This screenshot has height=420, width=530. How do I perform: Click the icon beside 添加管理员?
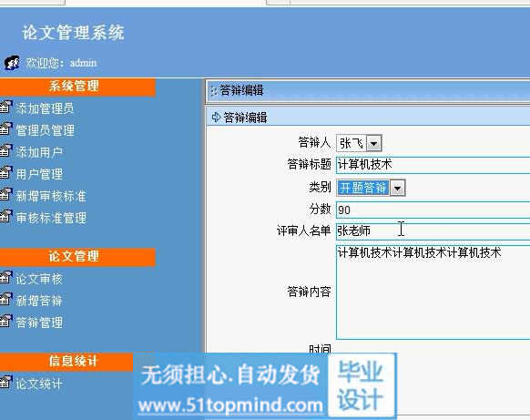click(x=5, y=107)
